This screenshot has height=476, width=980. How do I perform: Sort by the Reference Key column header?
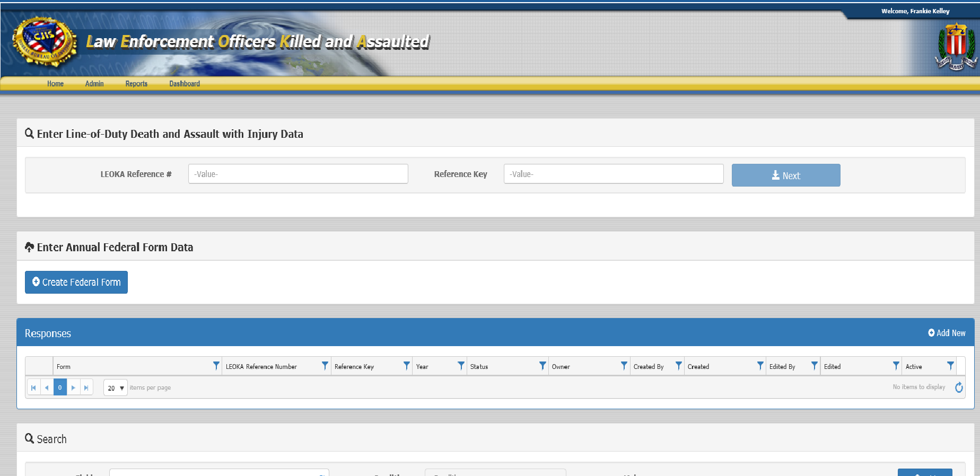354,367
